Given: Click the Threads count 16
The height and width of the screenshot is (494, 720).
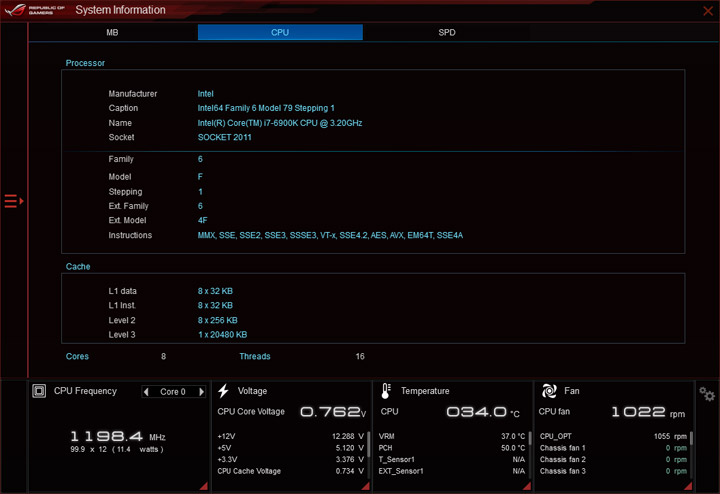Looking at the screenshot, I should click(x=360, y=356).
